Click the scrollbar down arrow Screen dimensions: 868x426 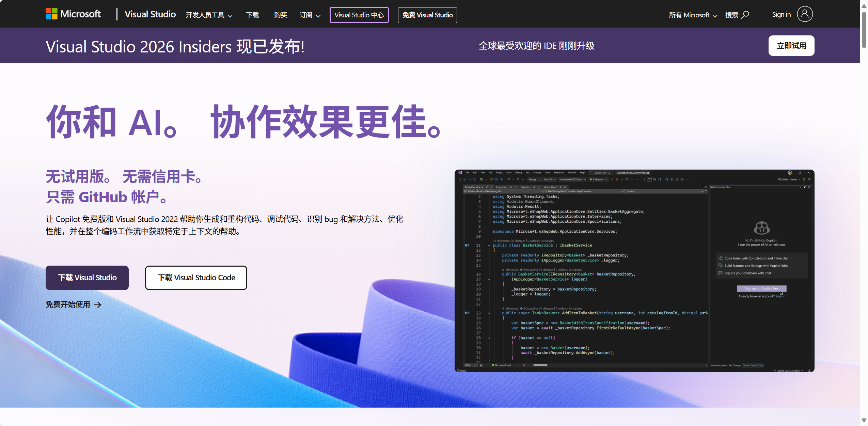tap(864, 420)
